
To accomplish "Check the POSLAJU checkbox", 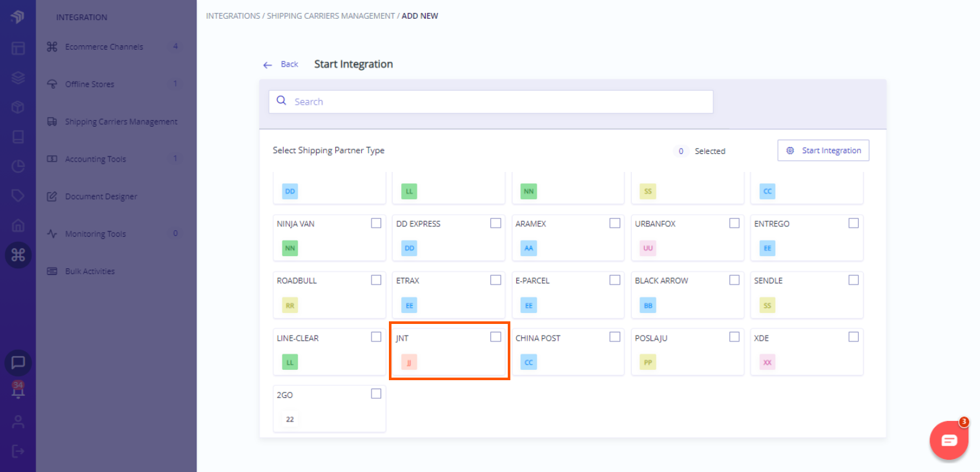I will tap(735, 337).
